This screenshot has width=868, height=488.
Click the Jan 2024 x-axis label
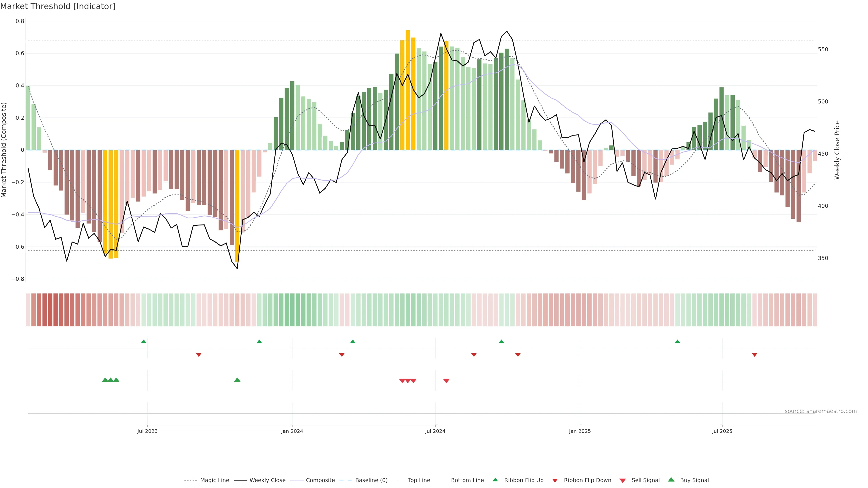coord(292,431)
